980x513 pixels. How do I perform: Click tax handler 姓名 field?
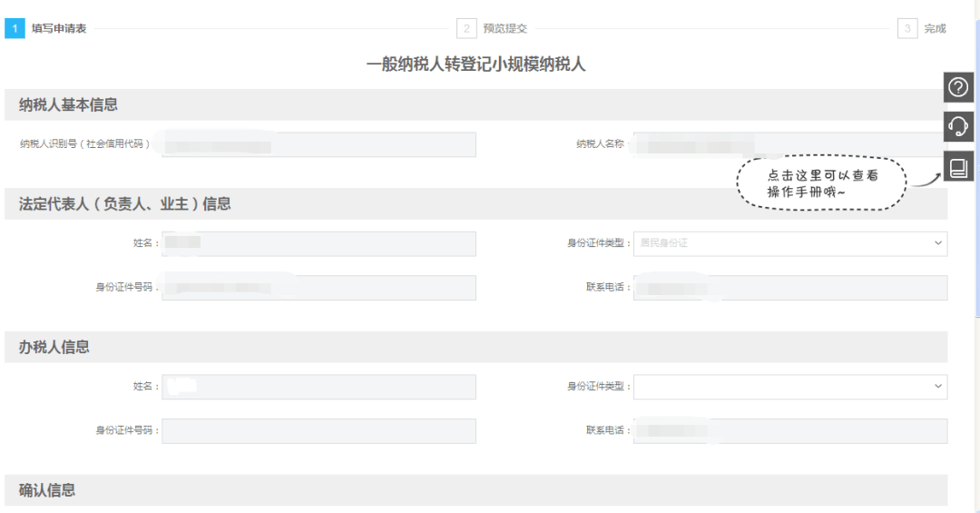(x=318, y=387)
